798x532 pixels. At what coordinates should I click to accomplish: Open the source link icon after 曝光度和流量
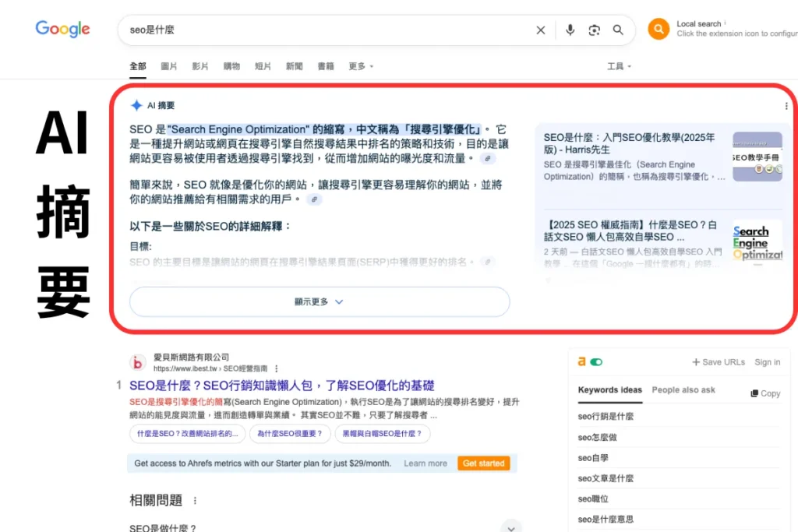[488, 159]
